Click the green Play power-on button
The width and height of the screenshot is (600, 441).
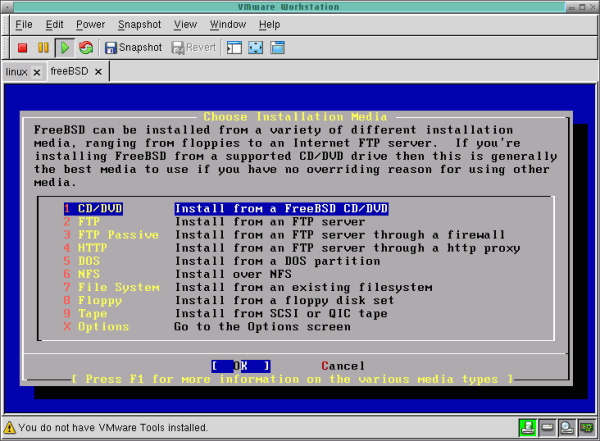[x=65, y=48]
